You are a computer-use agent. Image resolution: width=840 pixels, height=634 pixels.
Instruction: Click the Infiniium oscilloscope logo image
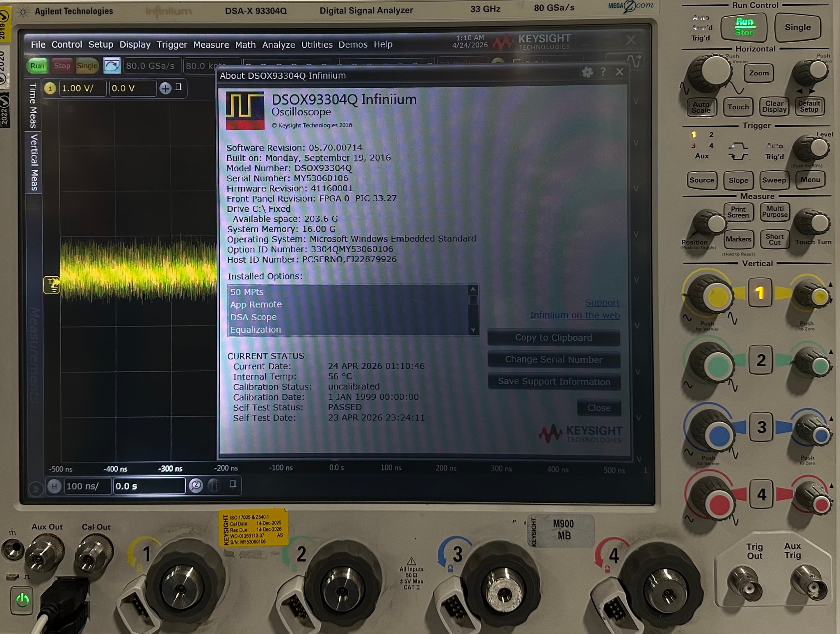click(245, 111)
